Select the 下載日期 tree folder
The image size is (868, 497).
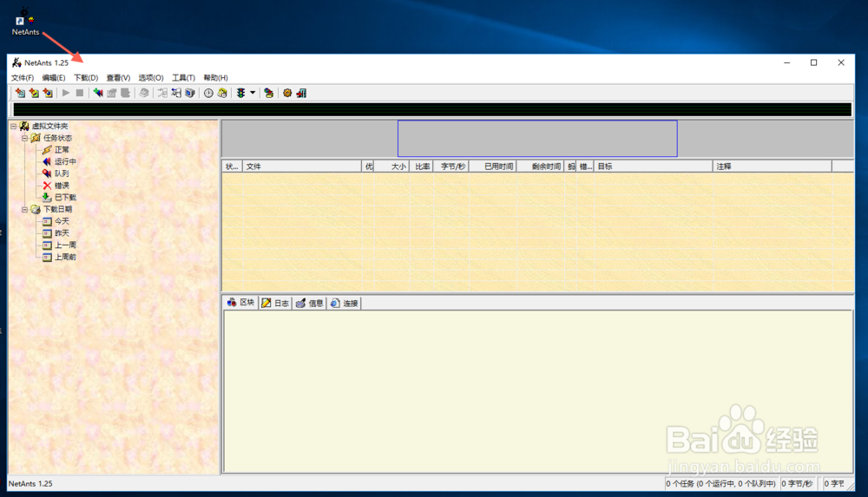click(x=57, y=209)
